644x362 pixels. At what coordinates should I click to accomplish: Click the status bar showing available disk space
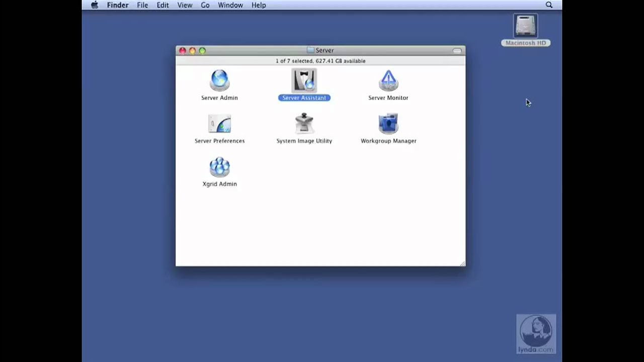(x=320, y=60)
